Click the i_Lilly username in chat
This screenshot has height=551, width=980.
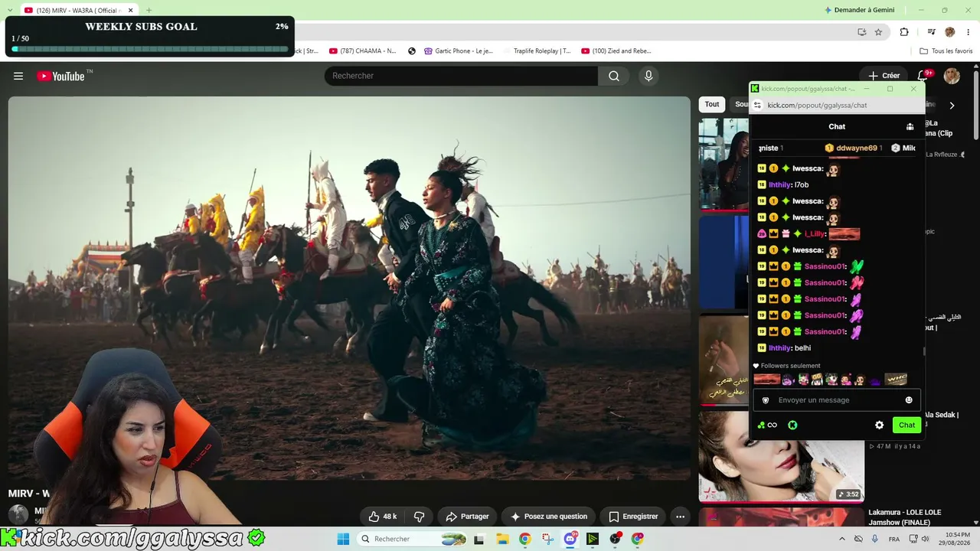(x=815, y=233)
